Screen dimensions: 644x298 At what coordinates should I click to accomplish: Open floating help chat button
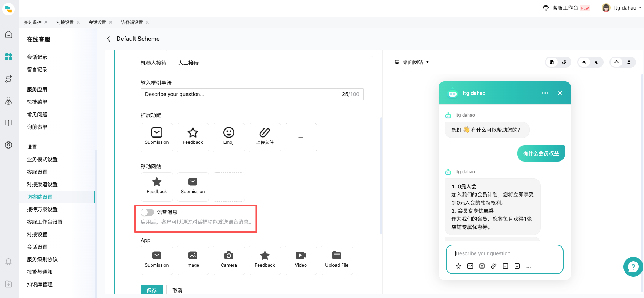point(633,267)
